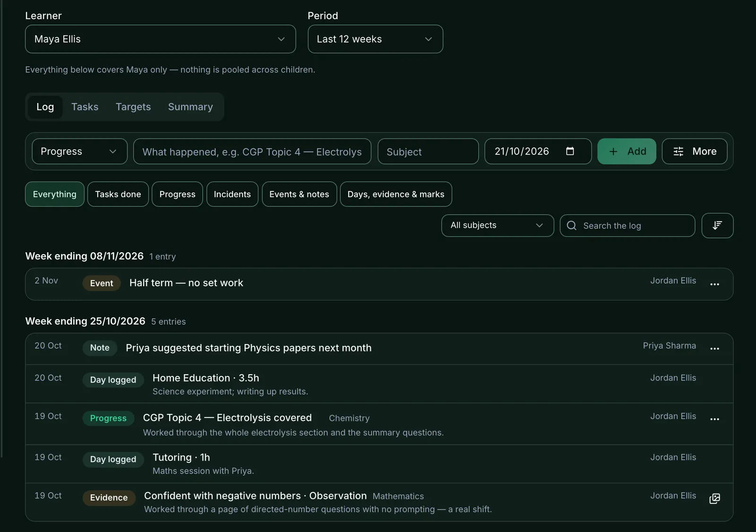This screenshot has width=756, height=532.
Task: Open the Learner dropdown showing Maya Ellis
Action: point(160,39)
